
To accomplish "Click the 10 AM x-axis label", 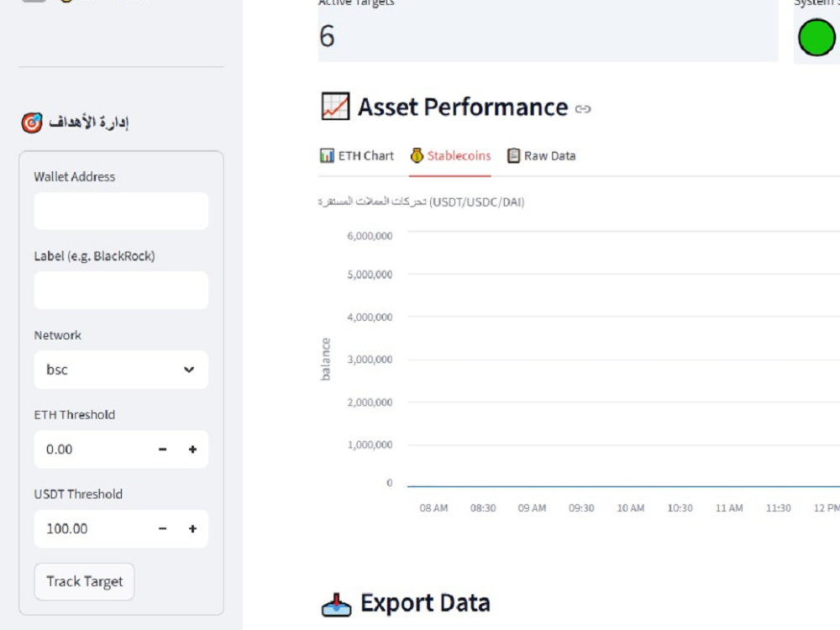I will point(631,508).
